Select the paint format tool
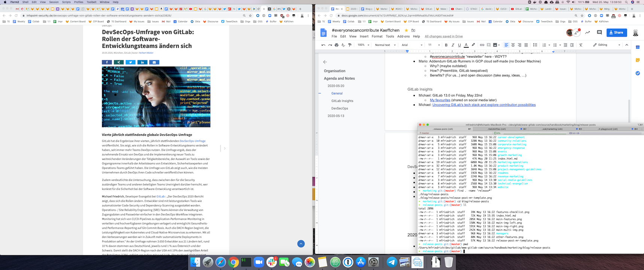The width and height of the screenshot is (644, 270). tap(350, 45)
